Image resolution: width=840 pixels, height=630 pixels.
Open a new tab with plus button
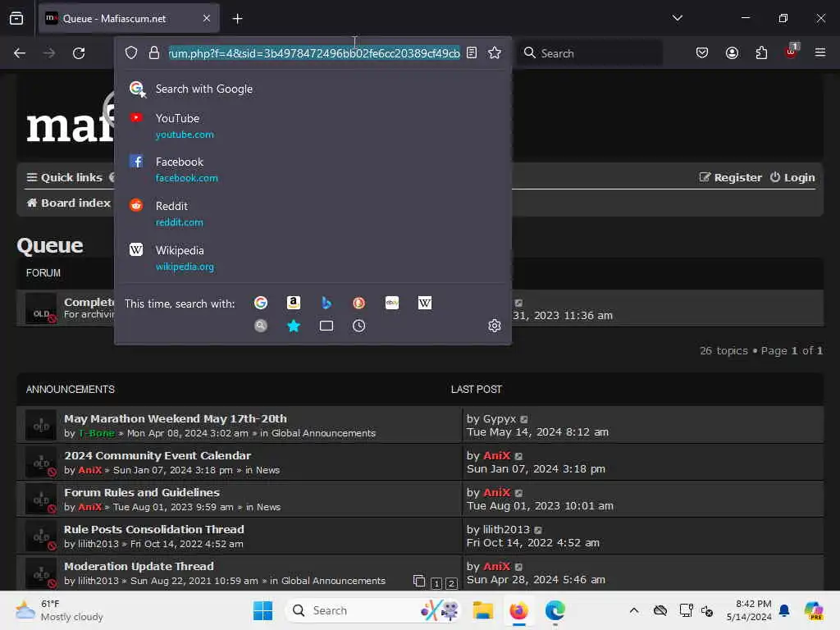tap(237, 19)
